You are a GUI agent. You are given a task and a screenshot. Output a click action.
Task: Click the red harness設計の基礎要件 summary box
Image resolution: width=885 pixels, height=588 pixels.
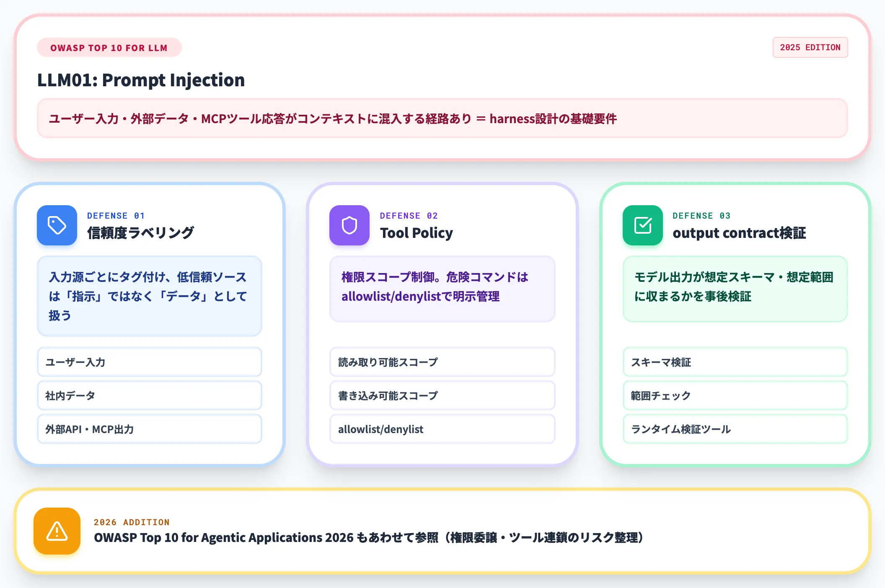(442, 119)
